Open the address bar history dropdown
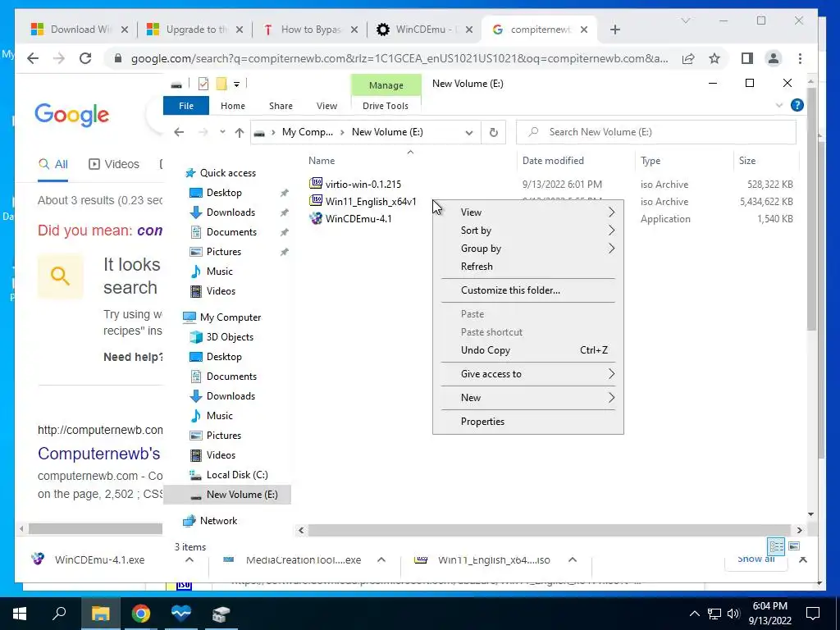 (468, 133)
